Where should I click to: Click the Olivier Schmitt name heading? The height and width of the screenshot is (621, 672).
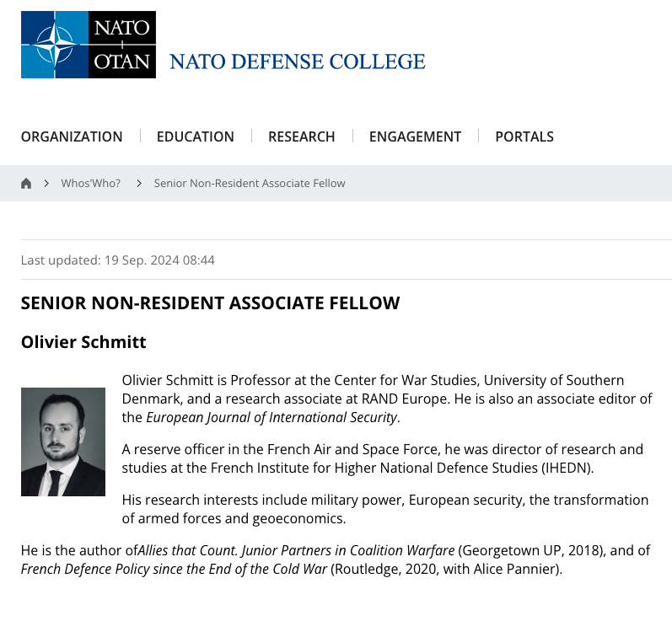click(83, 342)
